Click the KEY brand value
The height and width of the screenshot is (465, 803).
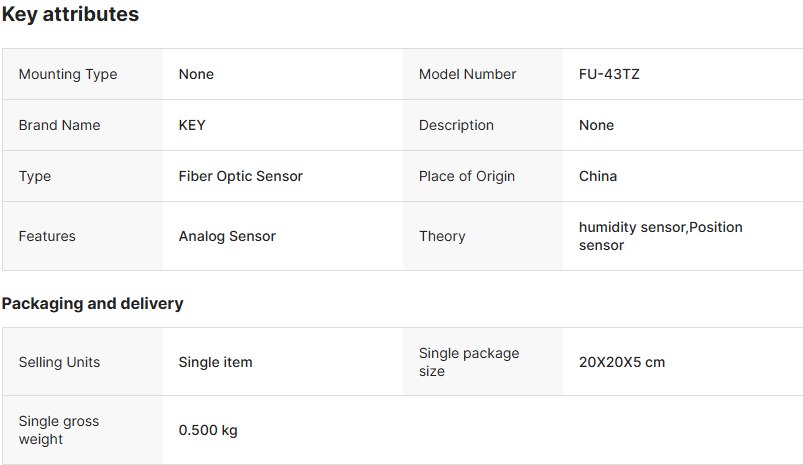192,125
